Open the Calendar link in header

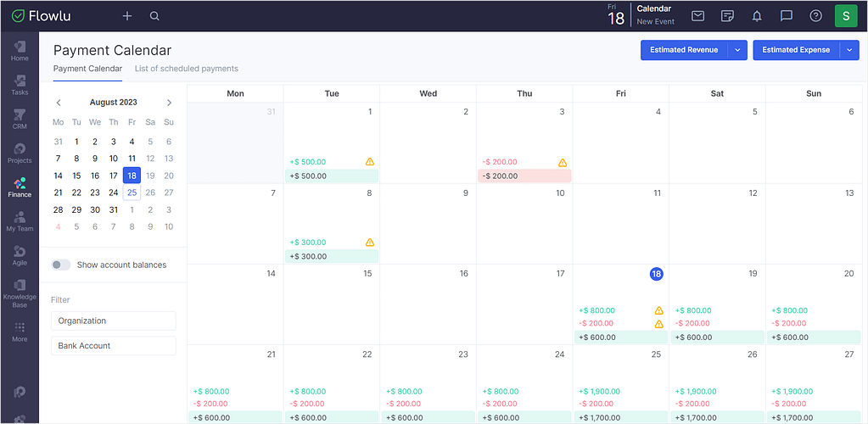click(654, 8)
